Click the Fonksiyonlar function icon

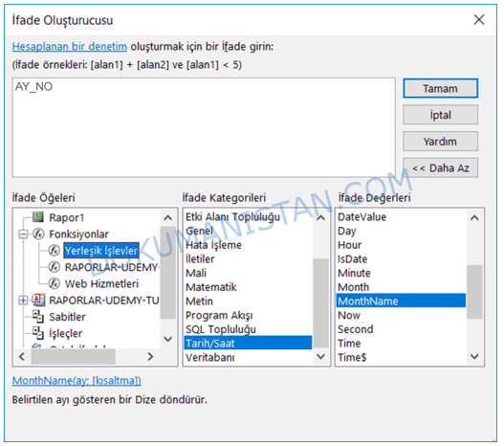point(38,234)
